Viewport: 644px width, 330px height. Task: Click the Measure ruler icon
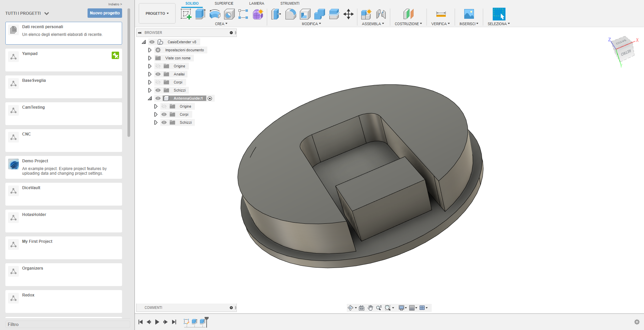pyautogui.click(x=441, y=14)
